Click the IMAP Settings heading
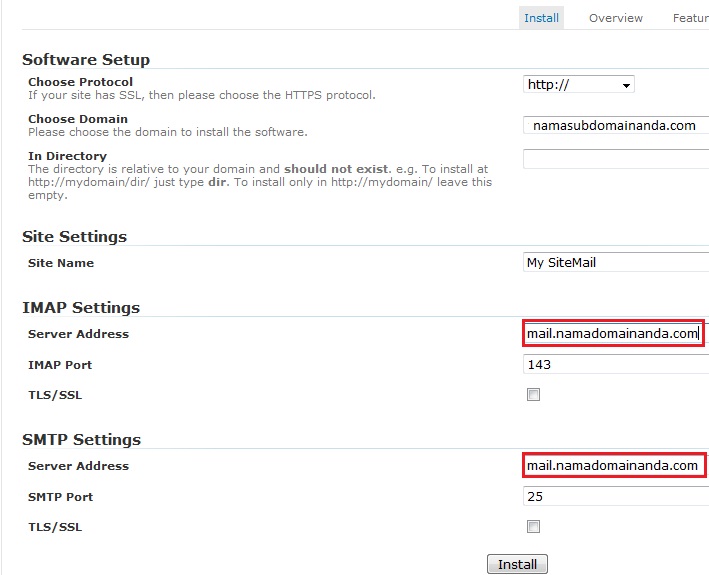 [x=81, y=308]
